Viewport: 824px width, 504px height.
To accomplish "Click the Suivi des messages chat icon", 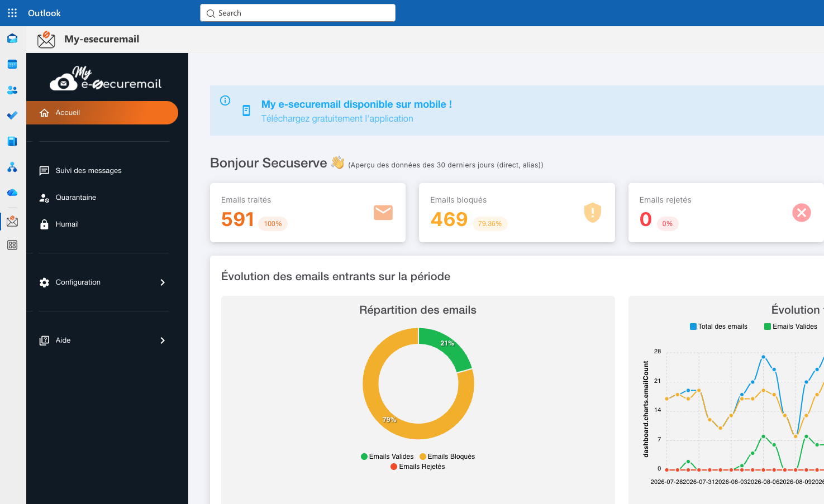I will [x=45, y=171].
